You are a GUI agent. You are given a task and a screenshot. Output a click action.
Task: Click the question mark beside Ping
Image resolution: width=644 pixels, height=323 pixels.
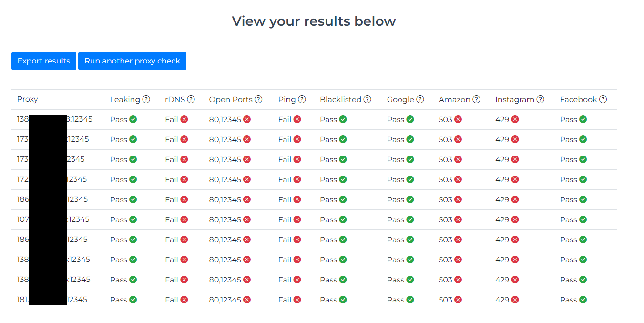[302, 99]
